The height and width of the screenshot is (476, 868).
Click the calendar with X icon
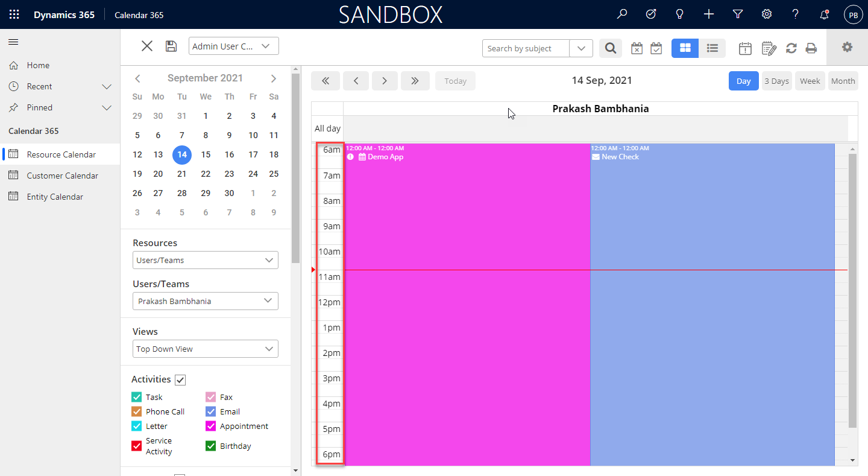(637, 48)
